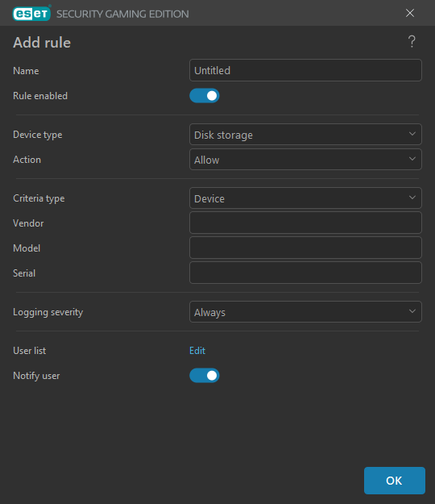Open the help question mark icon
The width and height of the screenshot is (435, 504).
(x=412, y=42)
